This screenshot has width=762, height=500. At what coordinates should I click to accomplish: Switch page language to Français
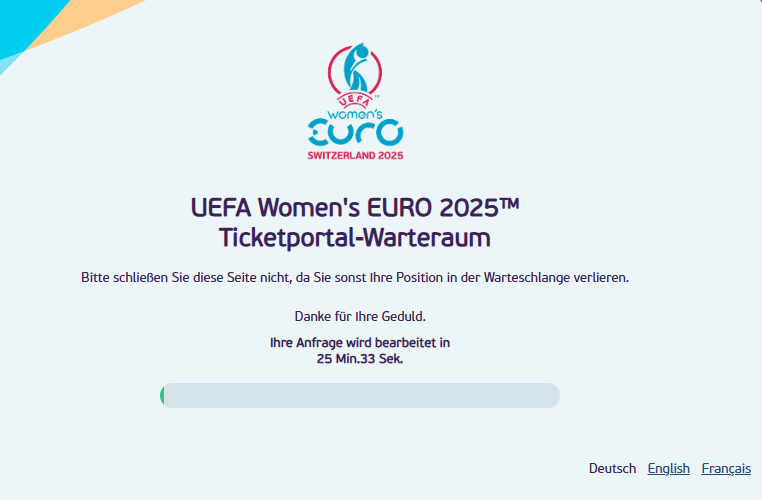726,468
